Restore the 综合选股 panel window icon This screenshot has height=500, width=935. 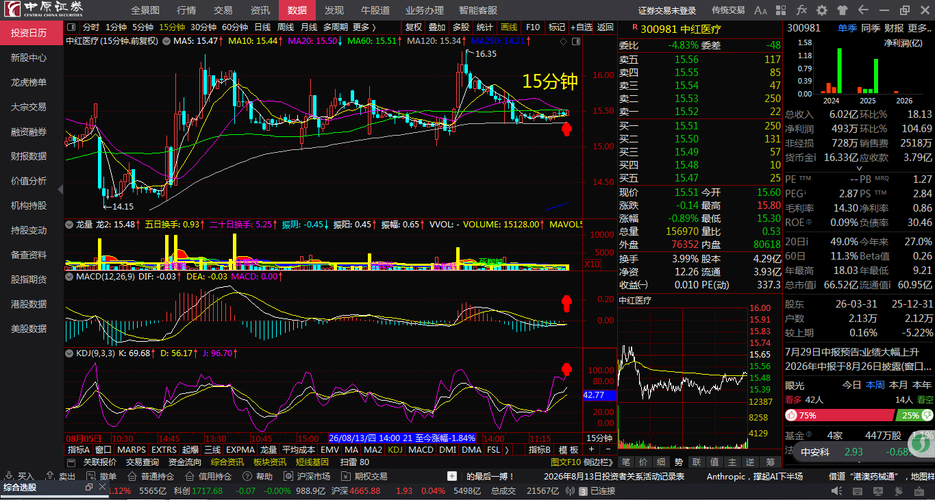(x=89, y=487)
